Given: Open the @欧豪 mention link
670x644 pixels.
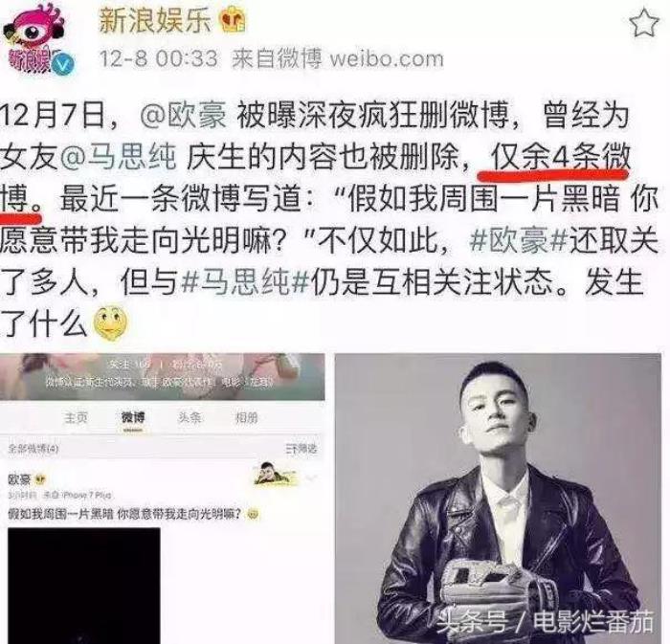Looking at the screenshot, I should point(184,116).
